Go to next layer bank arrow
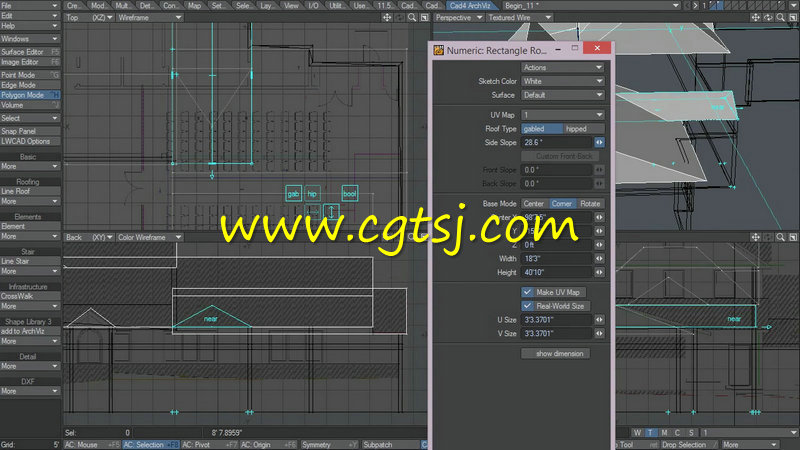 (x=695, y=6)
